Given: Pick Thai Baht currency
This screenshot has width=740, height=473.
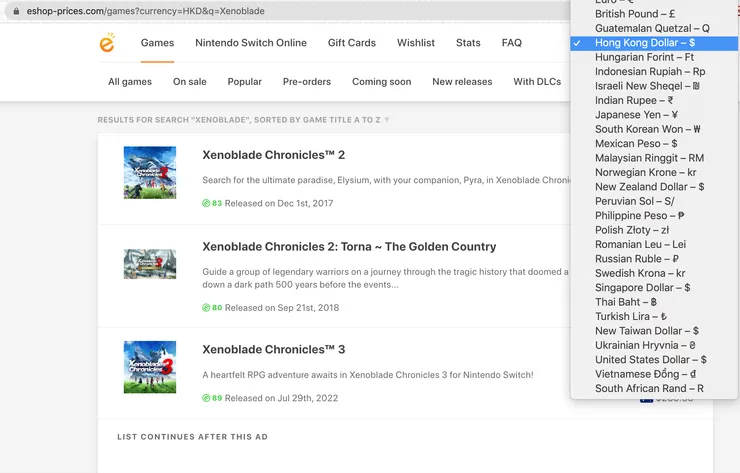Looking at the screenshot, I should point(654,302).
